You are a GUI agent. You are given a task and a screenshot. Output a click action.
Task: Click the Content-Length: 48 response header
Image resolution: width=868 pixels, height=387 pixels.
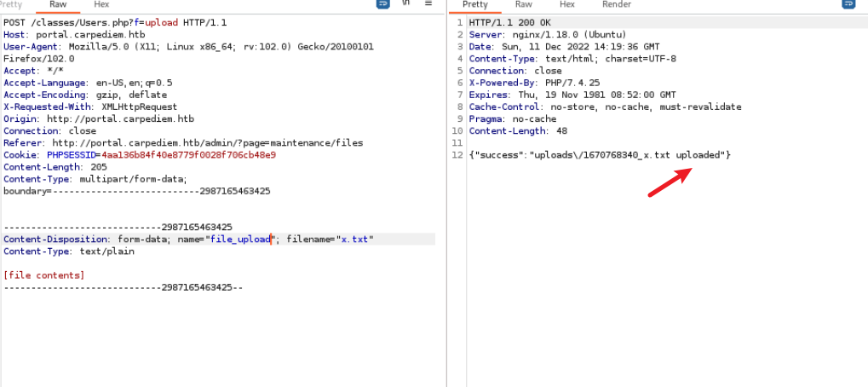pos(518,131)
